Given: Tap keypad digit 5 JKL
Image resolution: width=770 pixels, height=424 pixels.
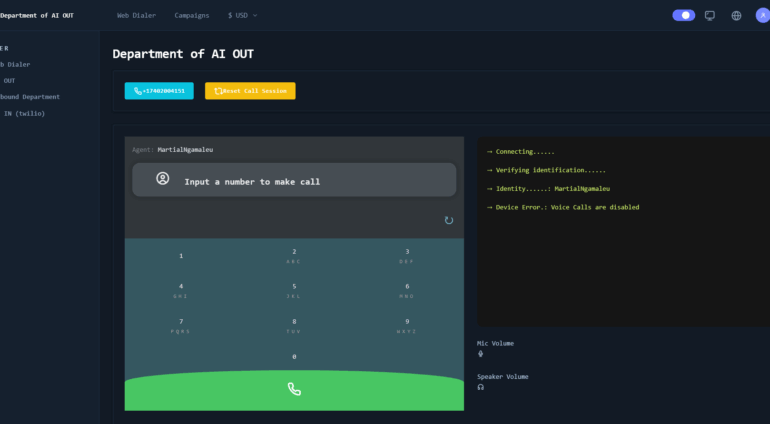Looking at the screenshot, I should (x=294, y=290).
